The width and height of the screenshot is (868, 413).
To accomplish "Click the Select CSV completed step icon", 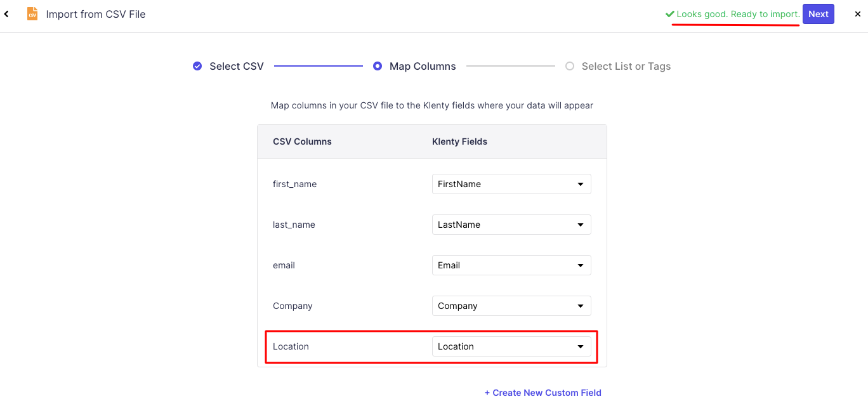I will (197, 66).
